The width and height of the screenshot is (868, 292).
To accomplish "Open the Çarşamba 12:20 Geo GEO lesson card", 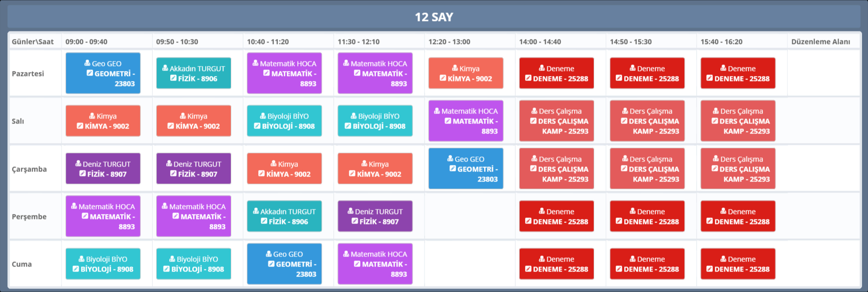I will (466, 168).
